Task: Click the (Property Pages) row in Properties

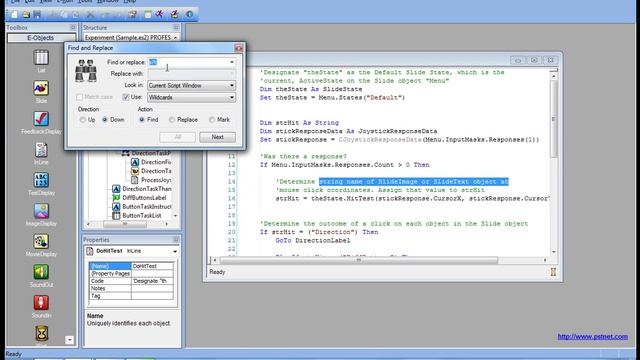Action: tap(131, 273)
